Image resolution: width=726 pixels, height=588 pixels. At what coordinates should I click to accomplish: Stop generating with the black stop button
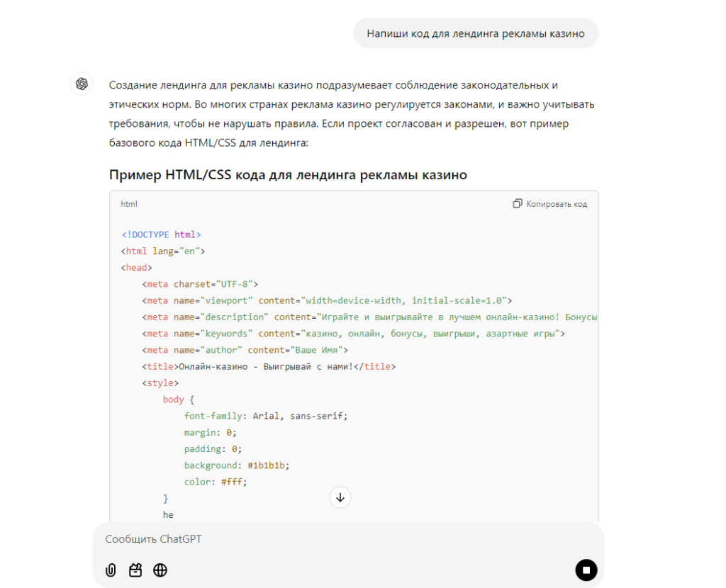[x=586, y=570]
